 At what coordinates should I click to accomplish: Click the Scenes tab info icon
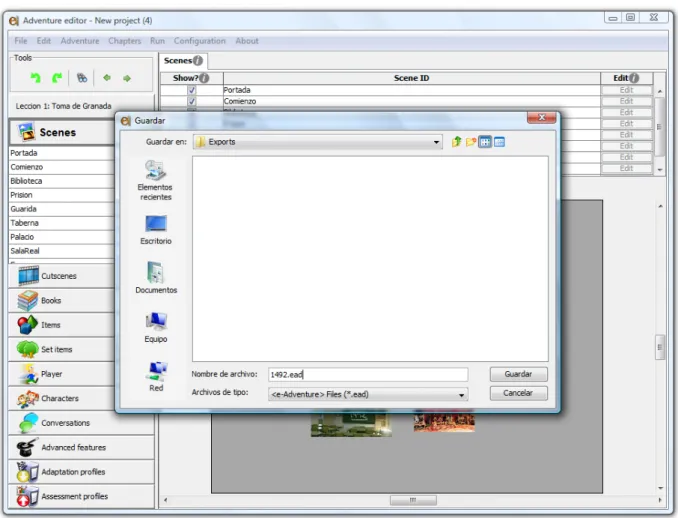click(198, 61)
